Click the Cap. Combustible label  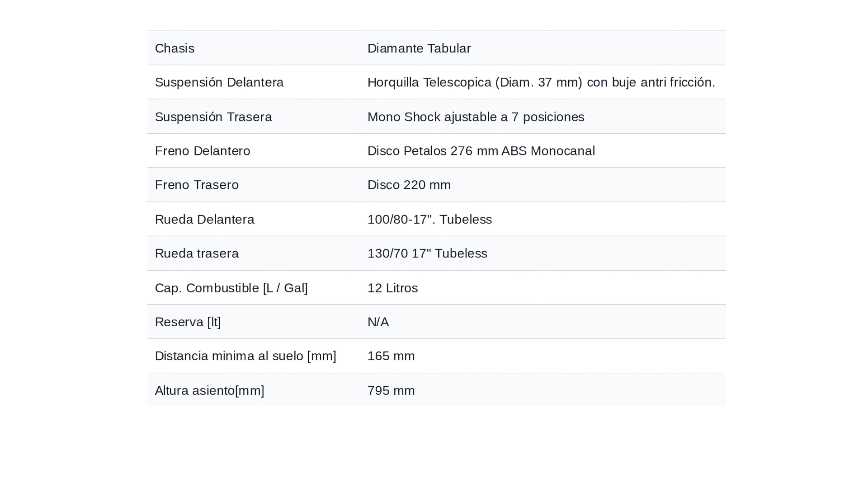(x=231, y=288)
